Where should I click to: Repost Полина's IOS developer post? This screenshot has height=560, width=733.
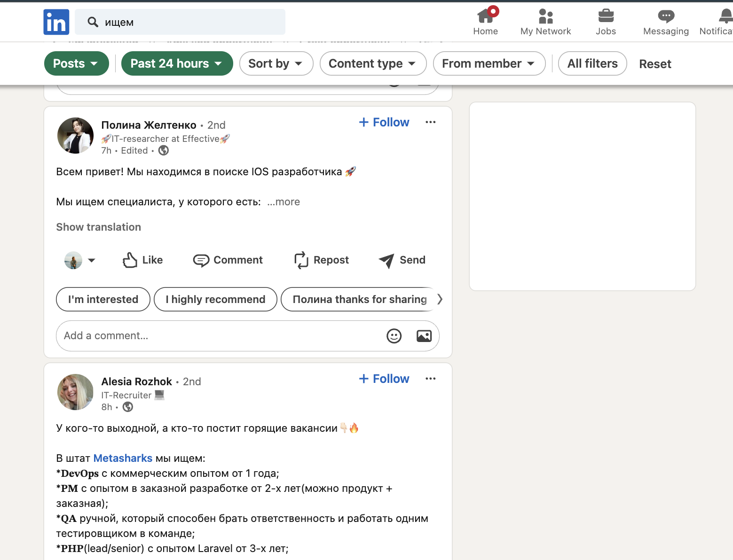[322, 260]
